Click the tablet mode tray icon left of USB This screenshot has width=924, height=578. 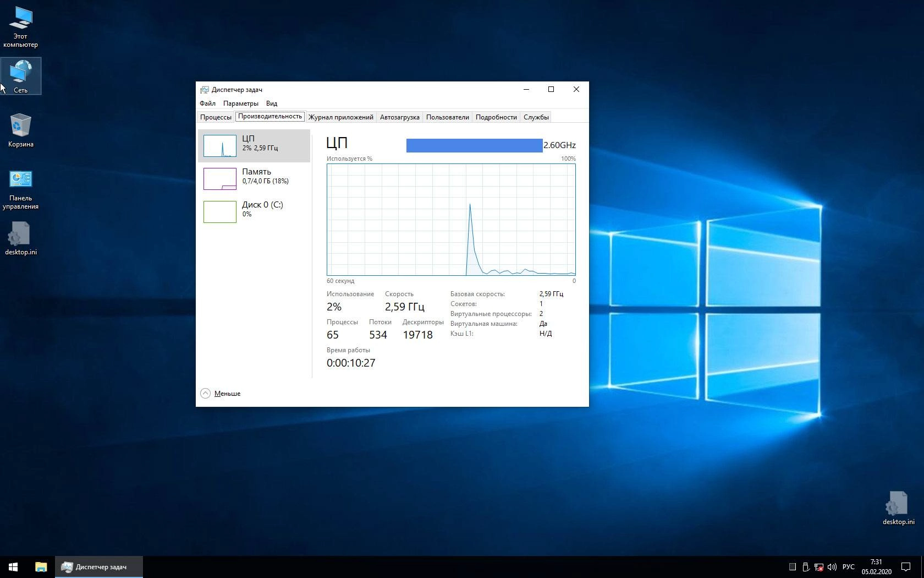tap(793, 567)
